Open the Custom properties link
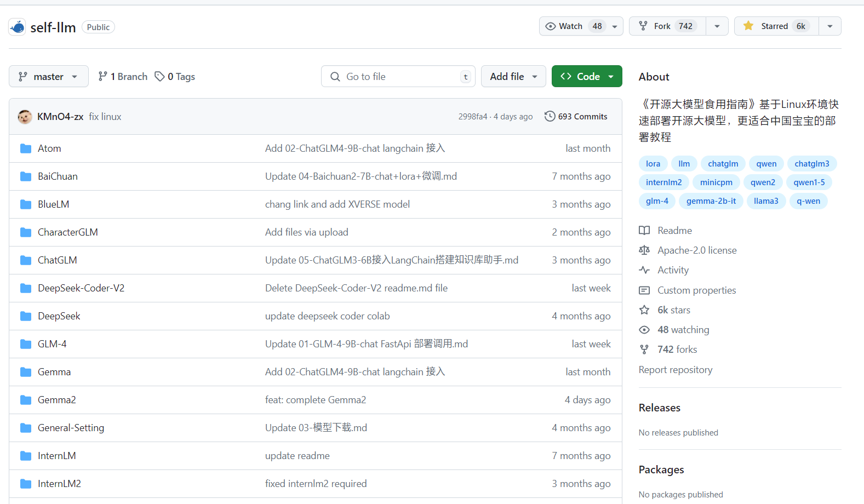This screenshot has height=504, width=864. coord(696,290)
